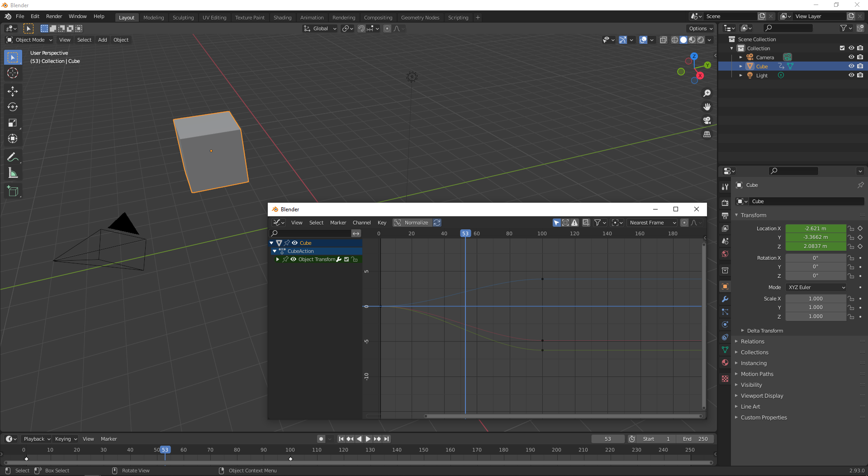Open the Global orientation dropdown

[x=320, y=29]
